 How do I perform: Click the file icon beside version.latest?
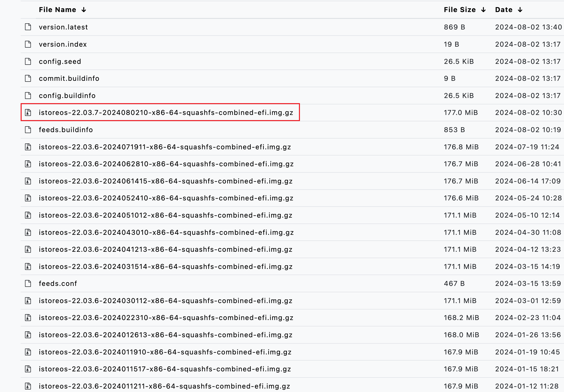(28, 27)
